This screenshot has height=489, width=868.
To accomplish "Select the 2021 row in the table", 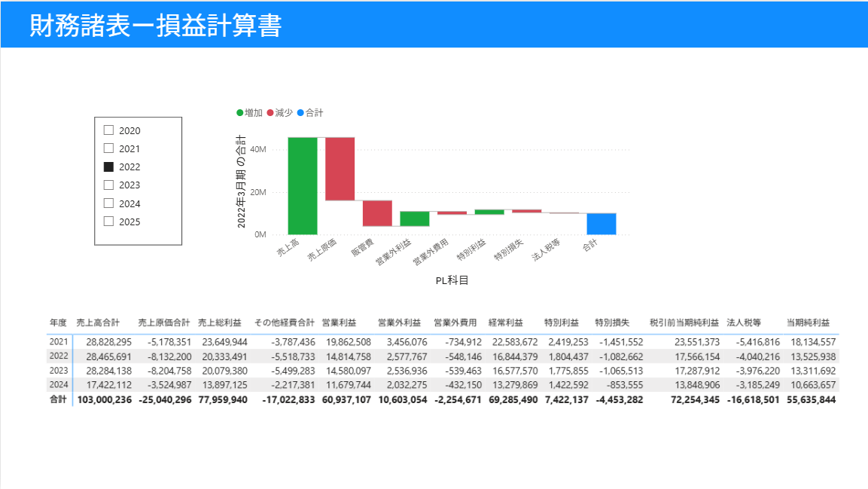I will 59,341.
